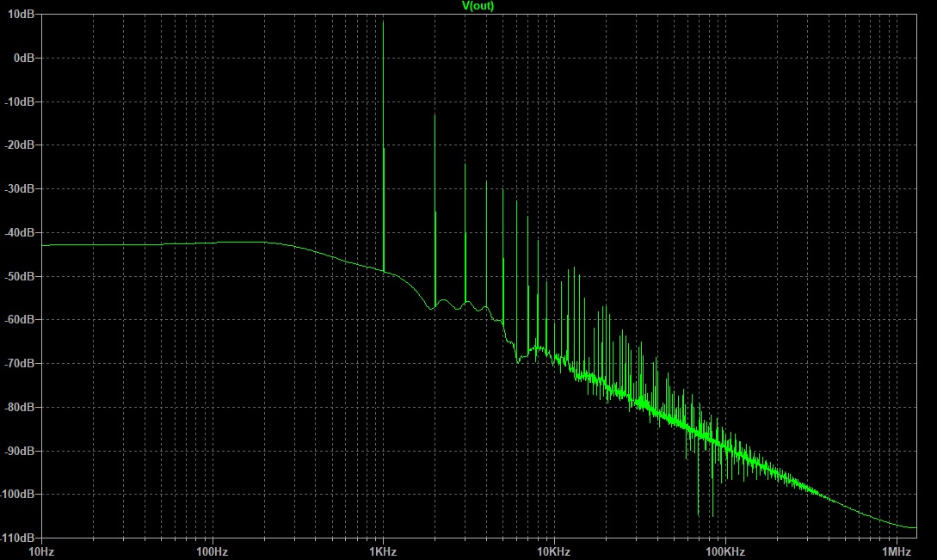Select the 100KHz horizontal axis label
This screenshot has height=560, width=937.
(725, 551)
